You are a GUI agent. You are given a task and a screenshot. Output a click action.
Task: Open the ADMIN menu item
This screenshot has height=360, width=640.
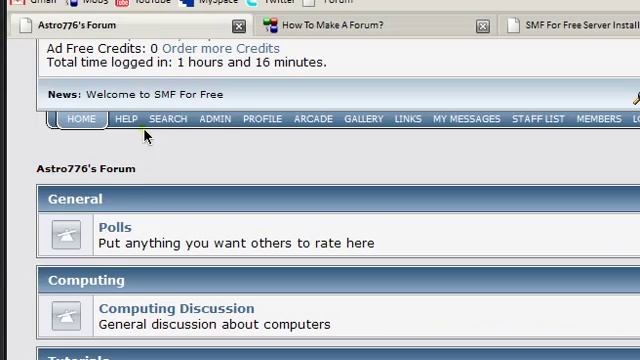[215, 119]
